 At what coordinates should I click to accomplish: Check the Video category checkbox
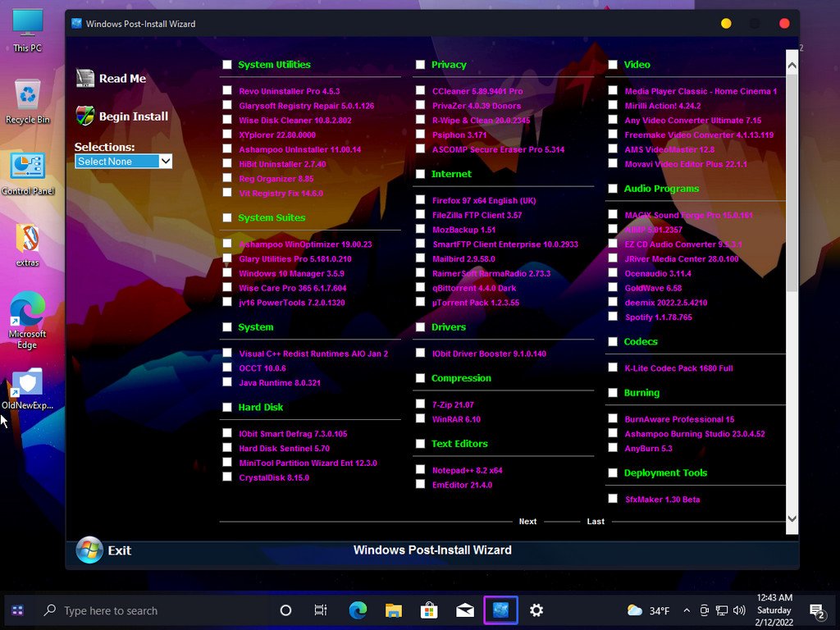point(613,64)
